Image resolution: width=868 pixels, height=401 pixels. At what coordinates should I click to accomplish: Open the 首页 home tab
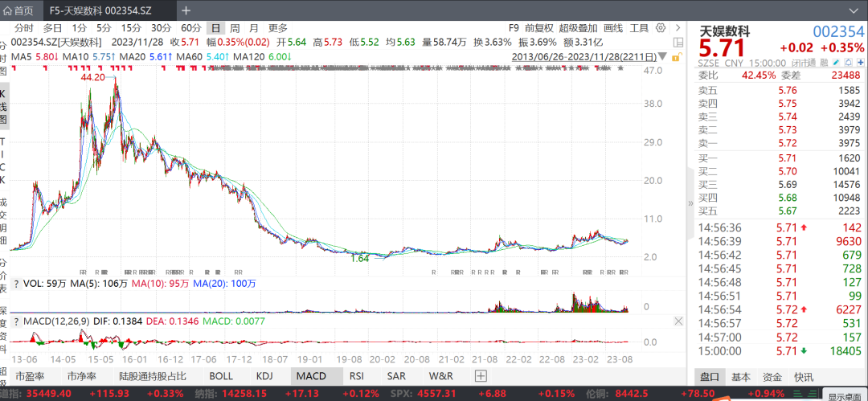(x=18, y=10)
